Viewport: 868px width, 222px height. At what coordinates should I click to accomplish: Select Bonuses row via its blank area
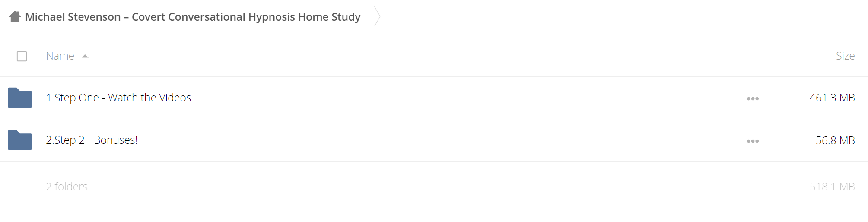(x=441, y=140)
